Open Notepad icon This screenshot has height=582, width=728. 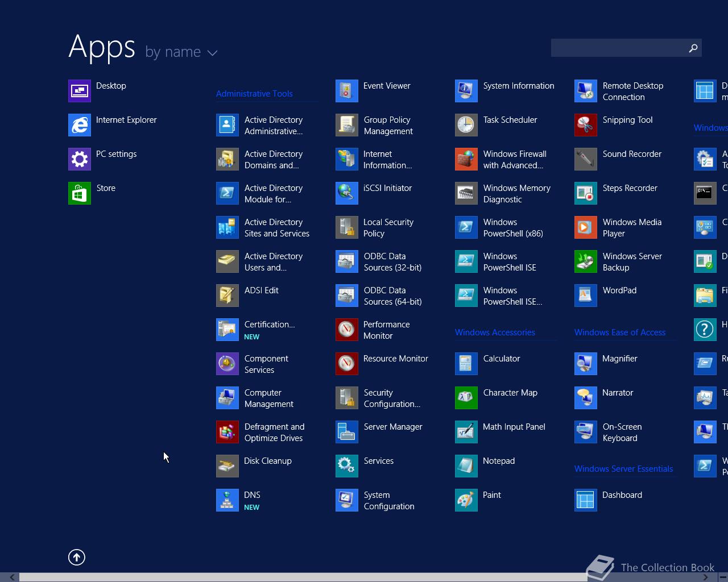pyautogui.click(x=466, y=466)
